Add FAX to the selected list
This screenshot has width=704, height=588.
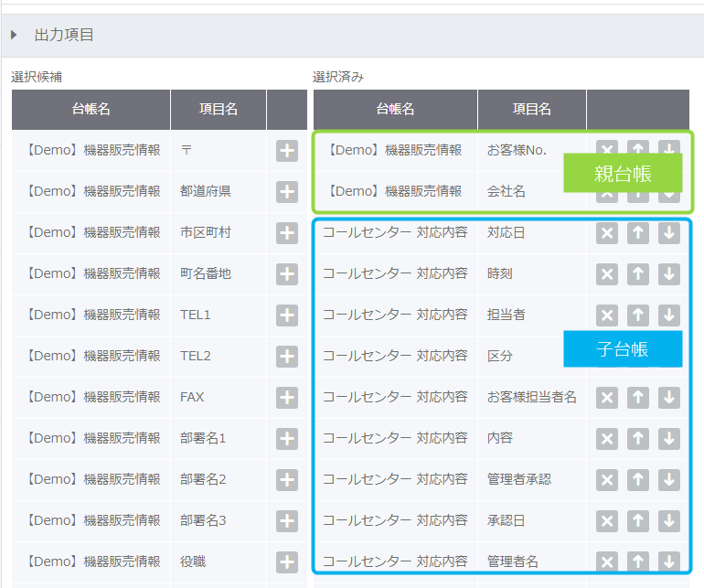(287, 398)
